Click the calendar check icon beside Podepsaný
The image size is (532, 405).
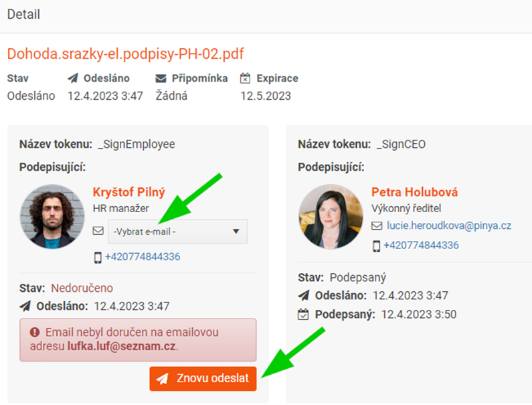click(303, 315)
